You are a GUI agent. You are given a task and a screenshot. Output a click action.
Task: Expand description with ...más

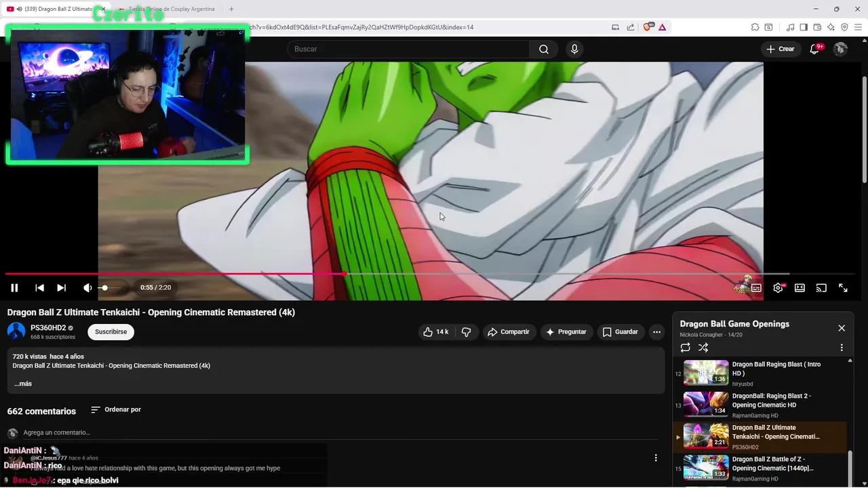tap(23, 384)
